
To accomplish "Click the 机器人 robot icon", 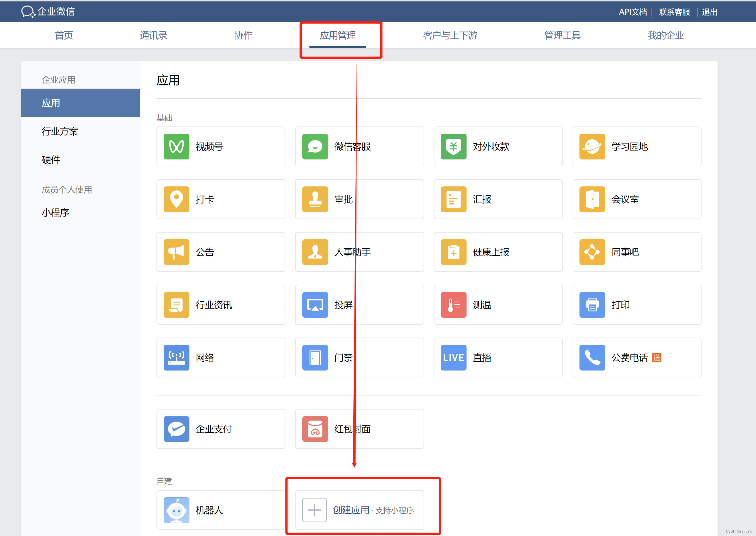I will [177, 510].
